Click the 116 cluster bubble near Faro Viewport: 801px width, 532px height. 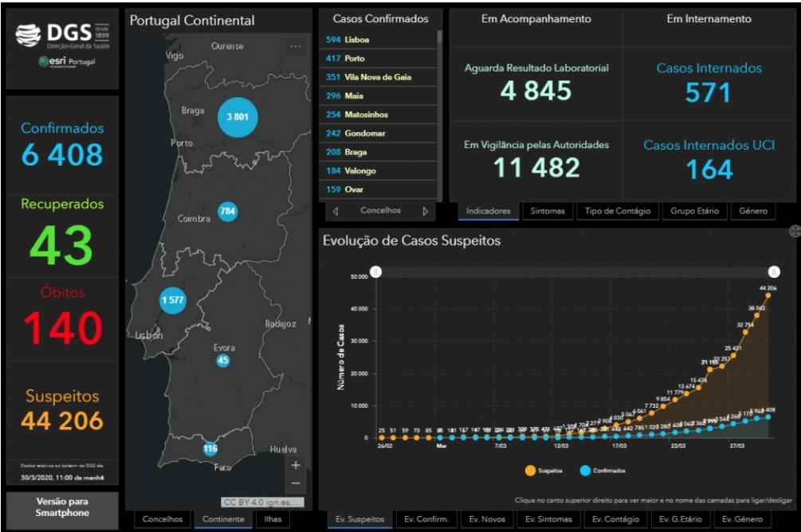coord(210,449)
